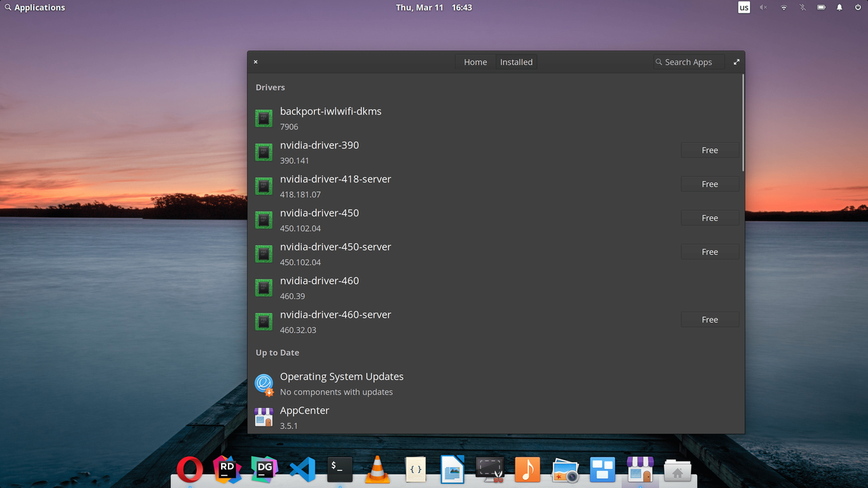The height and width of the screenshot is (488, 868).
Task: Click the 'No components with updates' text
Action: click(x=336, y=392)
